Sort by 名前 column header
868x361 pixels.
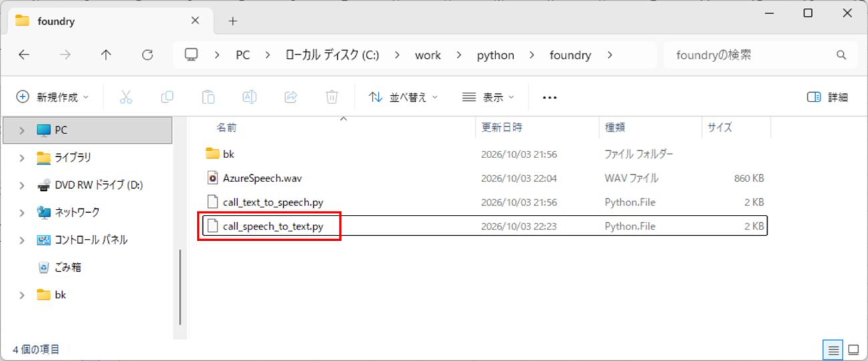click(x=226, y=127)
